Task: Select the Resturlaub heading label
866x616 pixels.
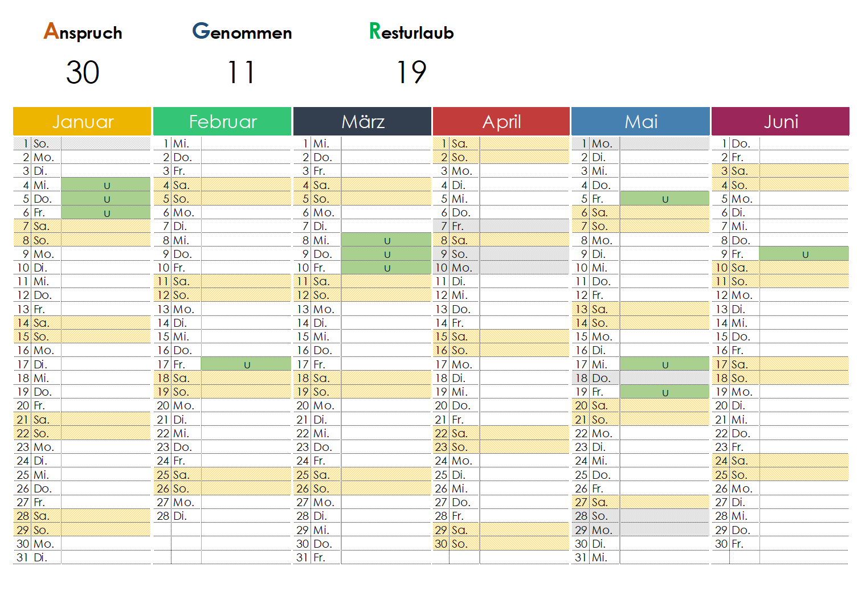Action: pos(411,32)
